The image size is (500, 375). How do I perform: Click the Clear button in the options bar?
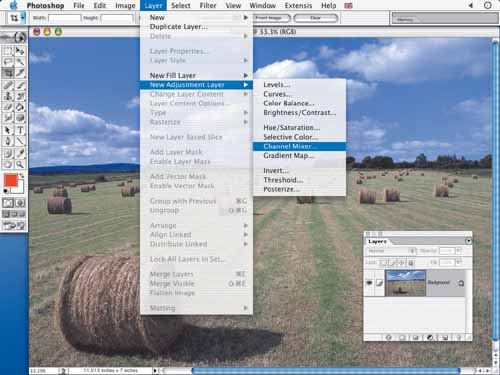pos(316,18)
